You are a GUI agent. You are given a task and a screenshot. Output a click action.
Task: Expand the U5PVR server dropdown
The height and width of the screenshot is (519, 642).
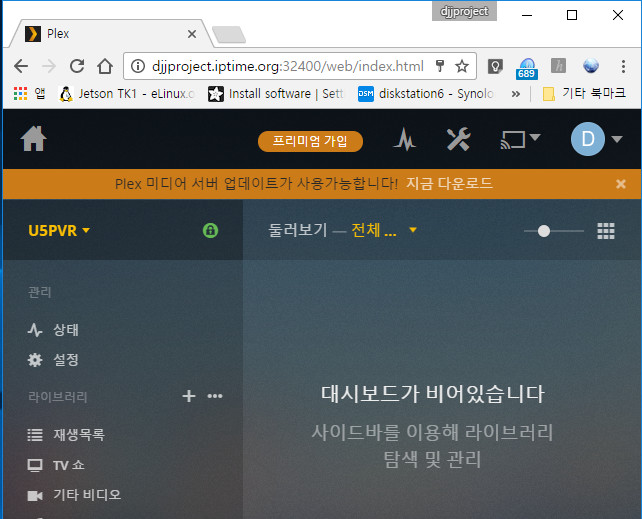tap(59, 230)
